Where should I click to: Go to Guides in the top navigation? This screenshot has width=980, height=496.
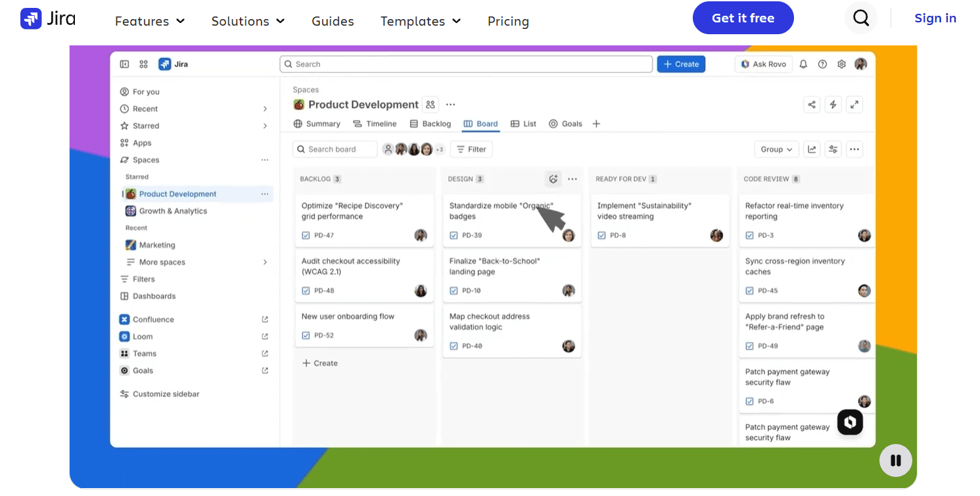333,21
